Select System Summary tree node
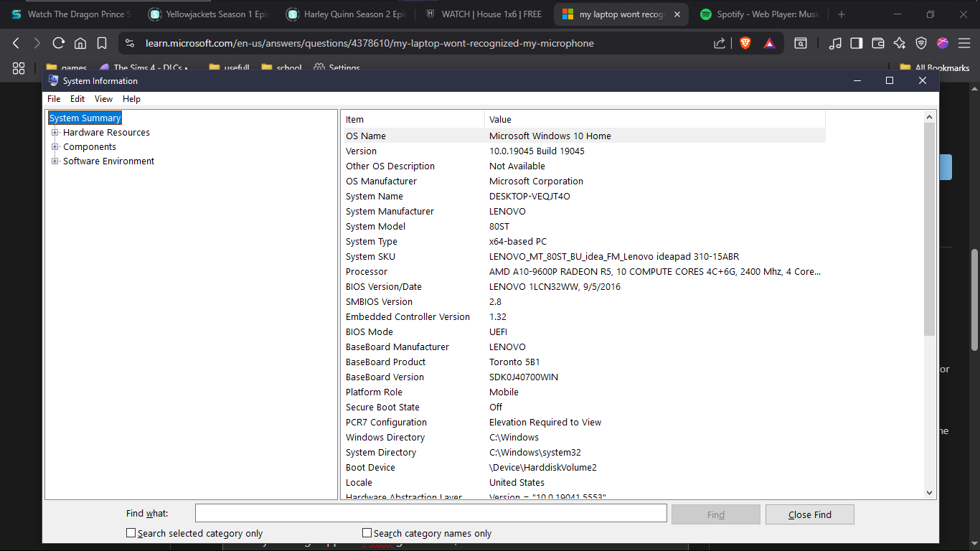The image size is (980, 551). (x=85, y=118)
